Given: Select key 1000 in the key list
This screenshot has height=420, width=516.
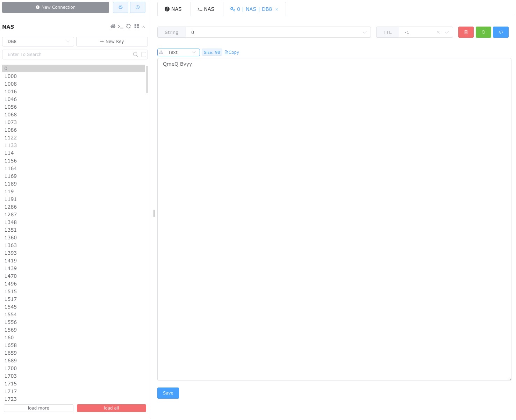Looking at the screenshot, I should (10, 76).
